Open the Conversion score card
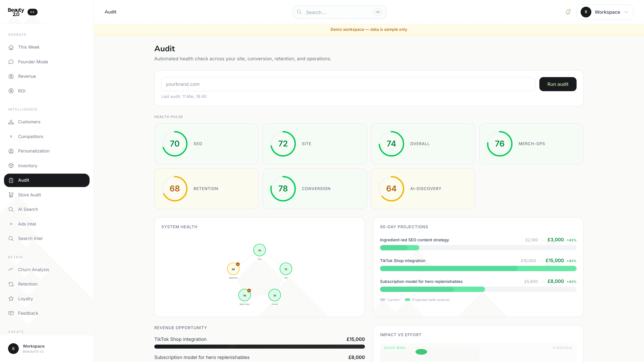The image size is (644, 362). point(314,189)
